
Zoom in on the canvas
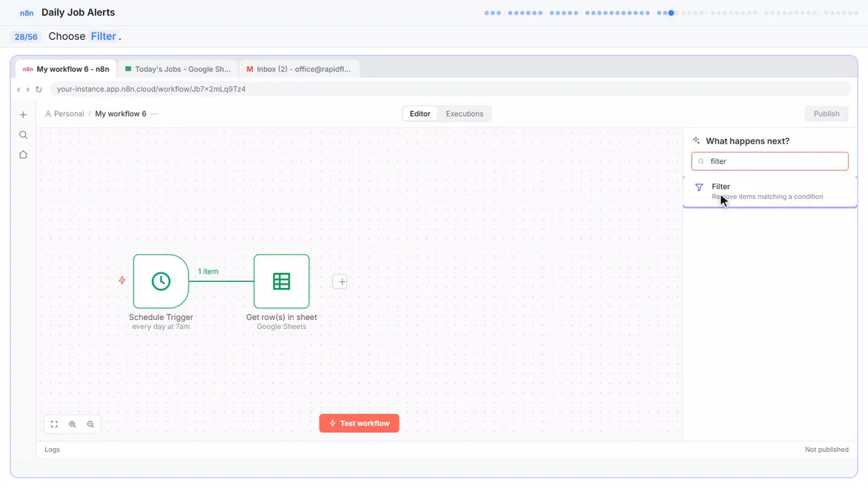click(x=73, y=424)
